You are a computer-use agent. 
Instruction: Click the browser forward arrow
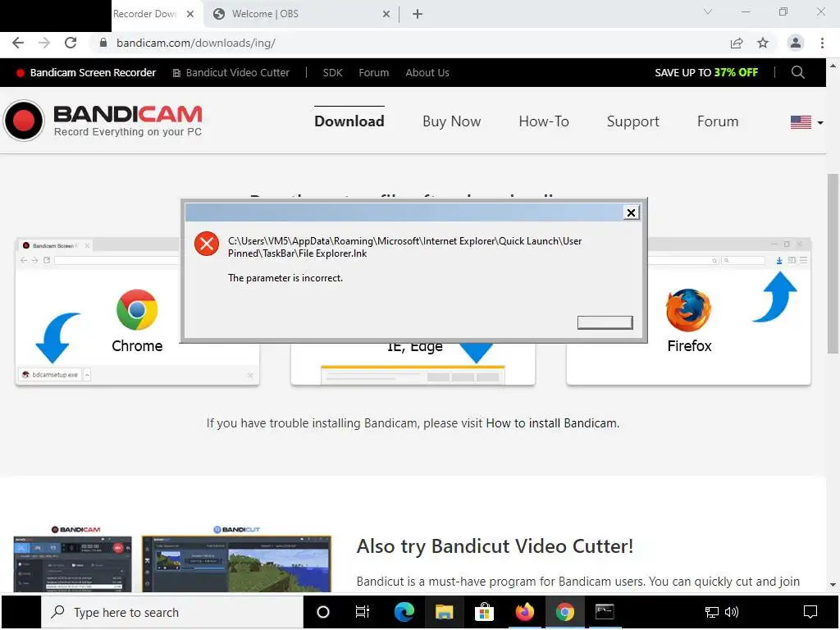(44, 43)
